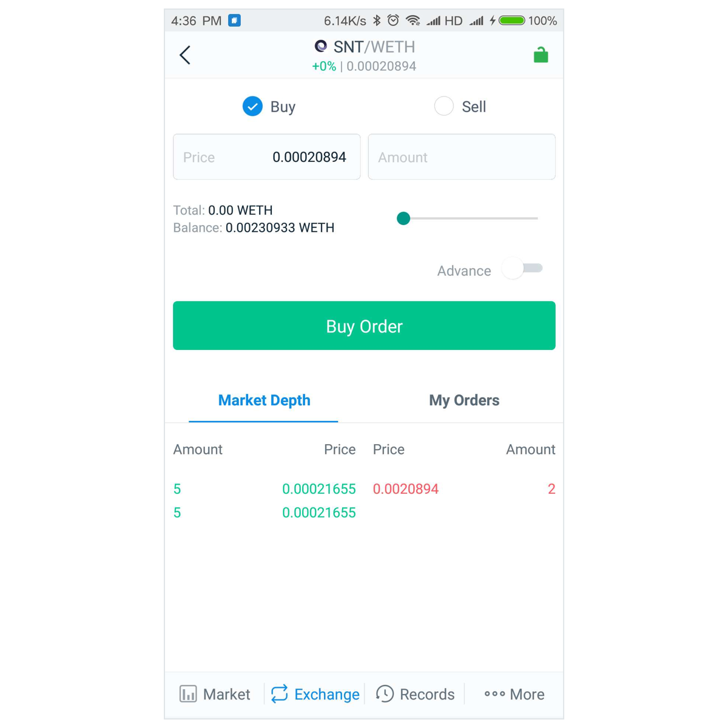The width and height of the screenshot is (728, 728).
Task: Open Records clock icon
Action: (x=385, y=694)
